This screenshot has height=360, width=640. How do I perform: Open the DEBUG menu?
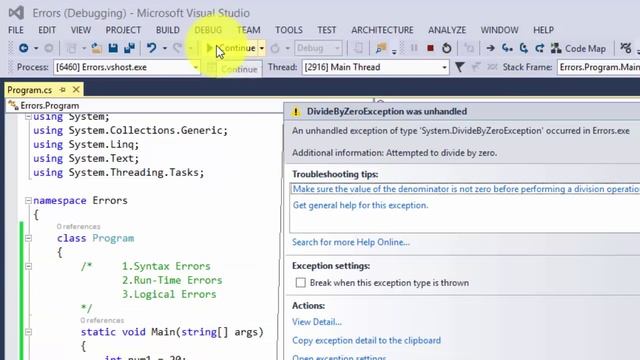pos(208,30)
